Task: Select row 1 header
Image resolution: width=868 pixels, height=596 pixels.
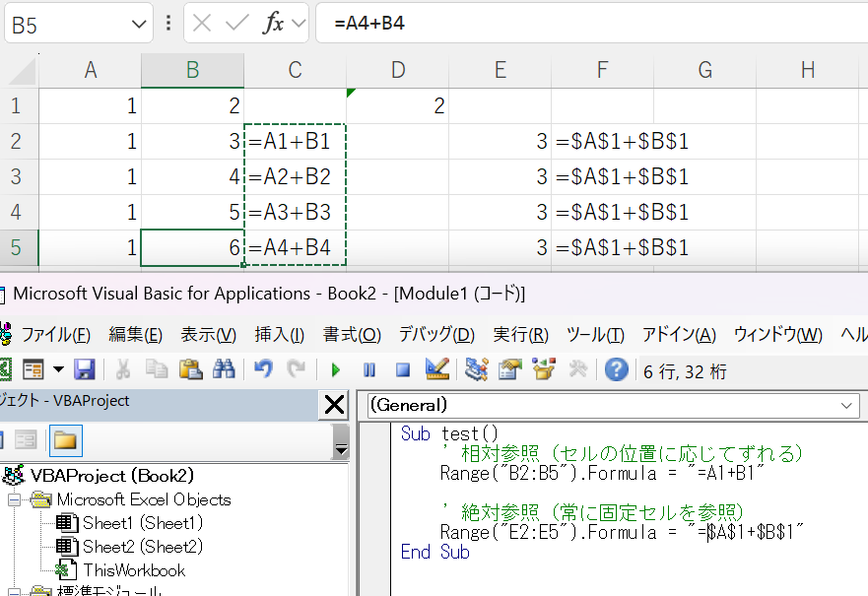Action: pyautogui.click(x=19, y=105)
